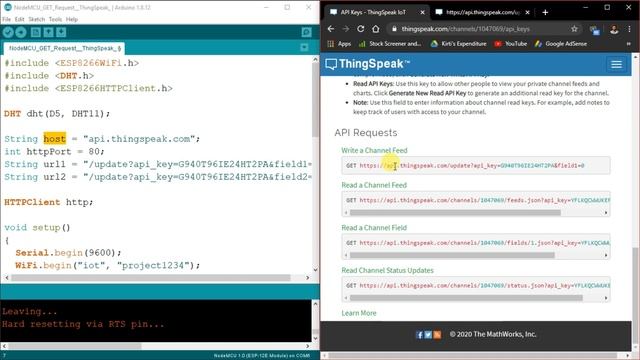Click the scrollbar under Read a Channel Field
Image resolution: width=640 pixels, height=360 pixels.
tap(452, 256)
